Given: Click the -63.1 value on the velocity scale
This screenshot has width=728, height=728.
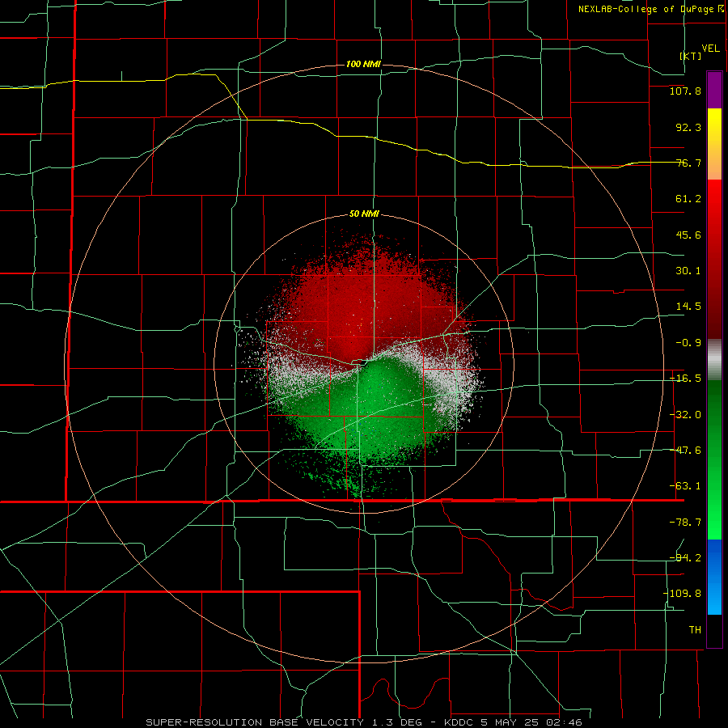Looking at the screenshot, I should click(685, 487).
